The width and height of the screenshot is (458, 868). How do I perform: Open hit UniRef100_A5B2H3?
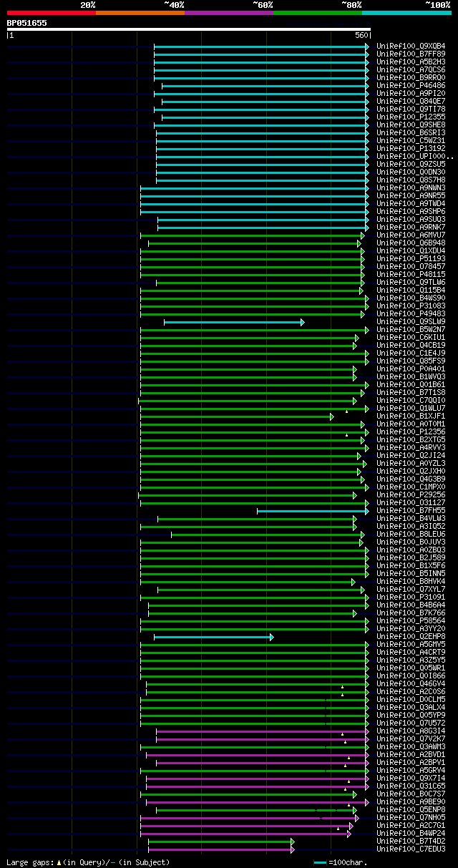click(411, 62)
